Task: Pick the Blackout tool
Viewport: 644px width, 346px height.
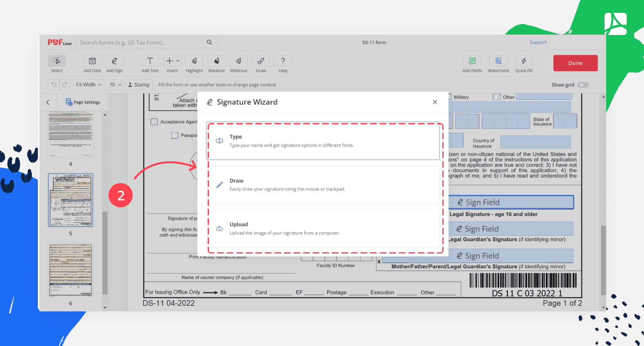Action: [217, 61]
